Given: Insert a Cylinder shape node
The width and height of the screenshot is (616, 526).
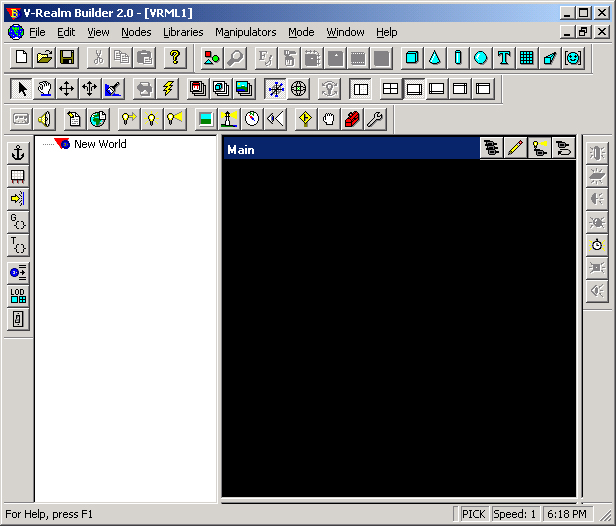Looking at the screenshot, I should (458, 58).
